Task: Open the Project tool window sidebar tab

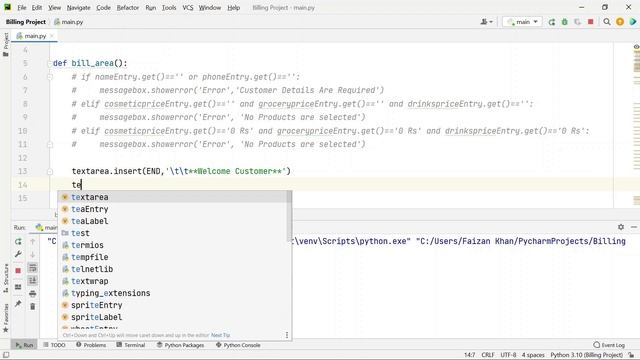Action: tap(6, 44)
